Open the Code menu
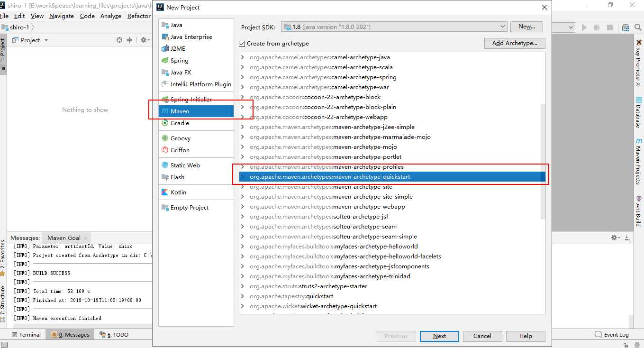The width and height of the screenshot is (644, 348). pyautogui.click(x=87, y=16)
